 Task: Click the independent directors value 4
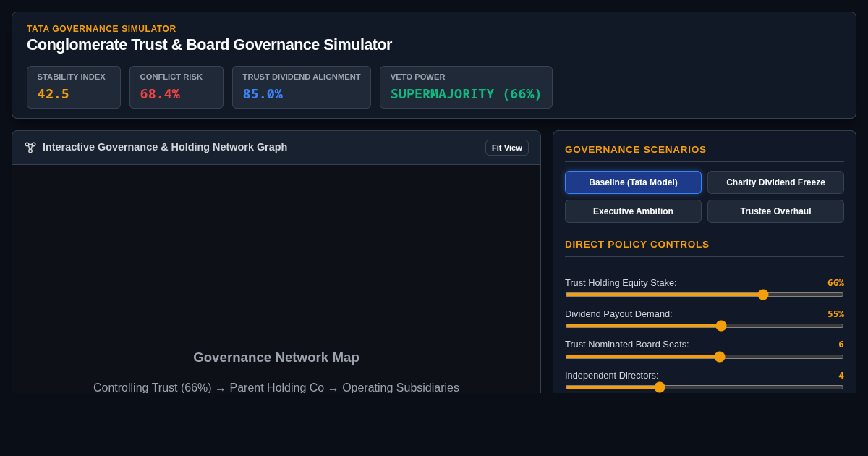(841, 376)
